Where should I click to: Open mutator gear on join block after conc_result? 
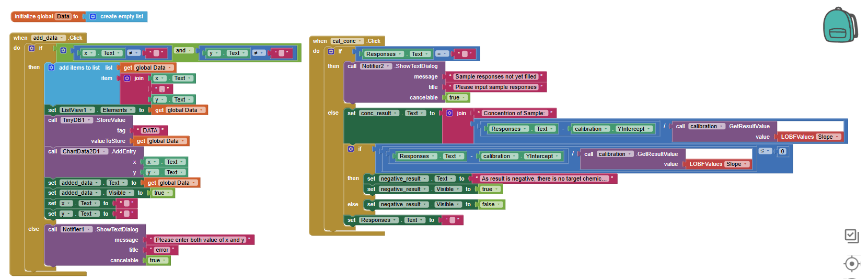coord(449,113)
